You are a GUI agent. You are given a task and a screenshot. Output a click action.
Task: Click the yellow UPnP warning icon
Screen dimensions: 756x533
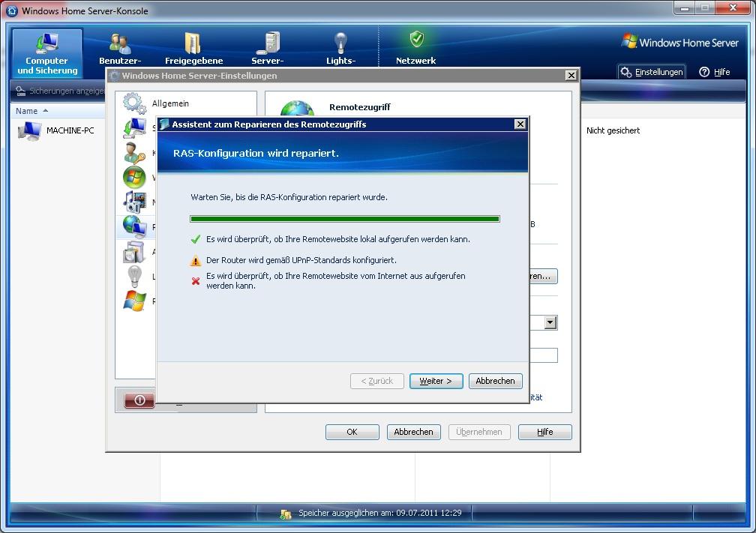click(195, 261)
